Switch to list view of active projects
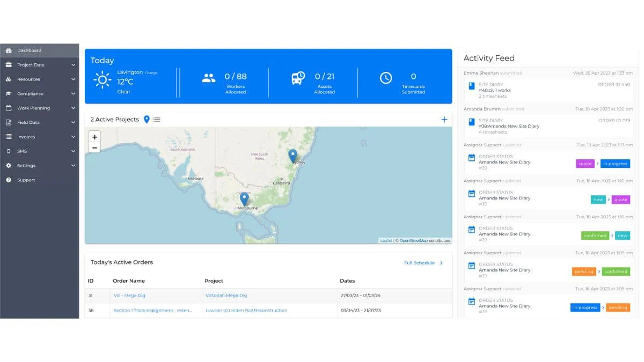Image resolution: width=644 pixels, height=362 pixels. tap(157, 120)
